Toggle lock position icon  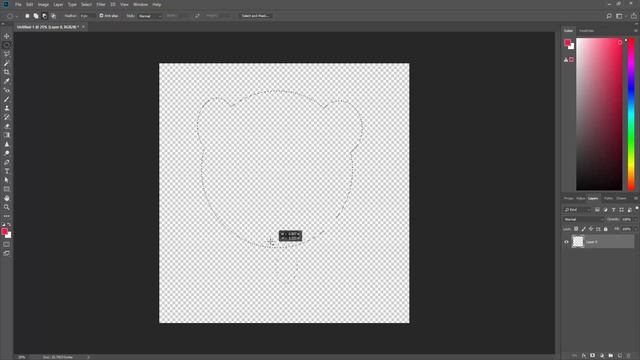pos(591,229)
